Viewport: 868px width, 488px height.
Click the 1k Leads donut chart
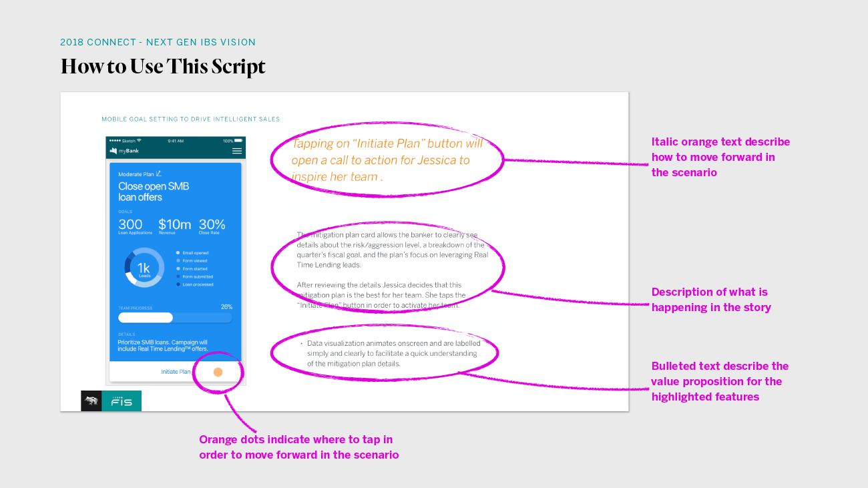(144, 268)
